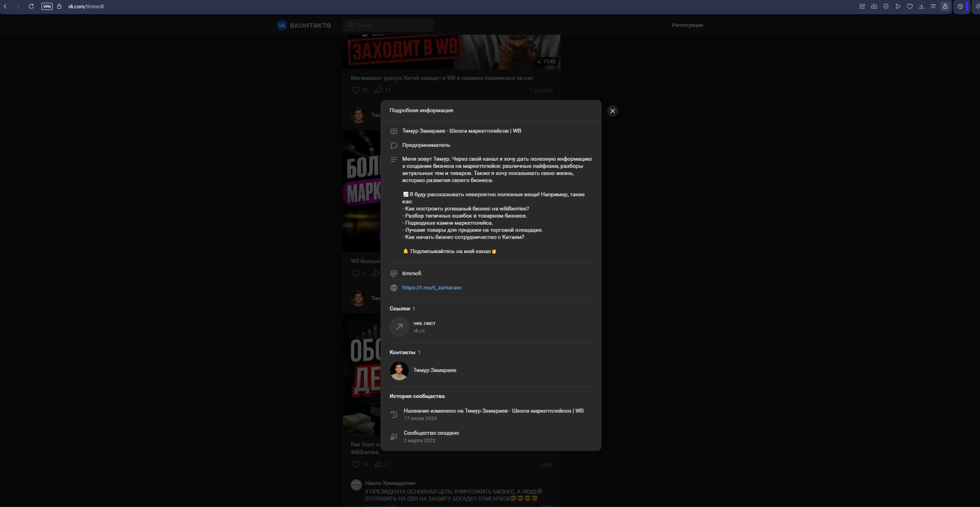Open the 'Регистрация' link in the VK header

(x=687, y=25)
